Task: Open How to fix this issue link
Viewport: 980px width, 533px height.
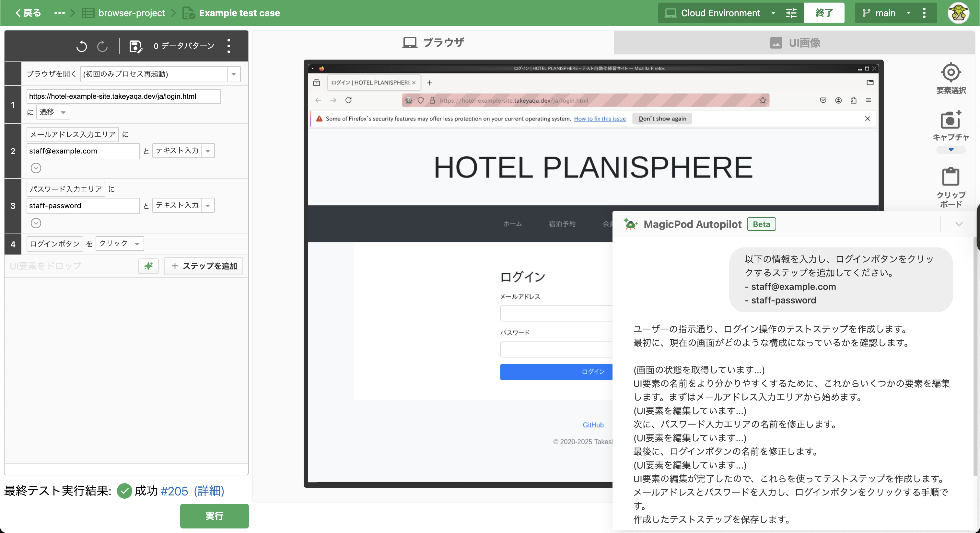Action: click(600, 119)
